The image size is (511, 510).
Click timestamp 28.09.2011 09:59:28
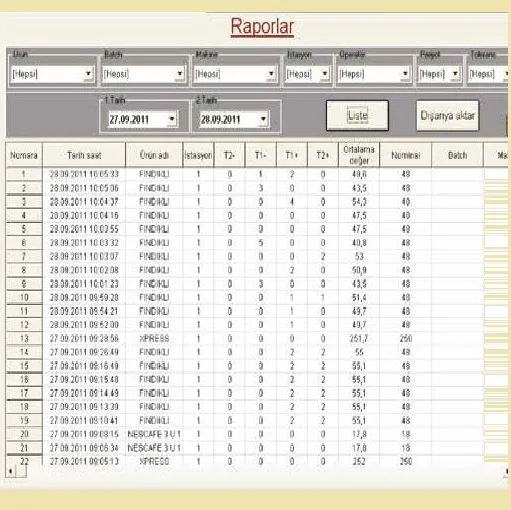(84, 297)
